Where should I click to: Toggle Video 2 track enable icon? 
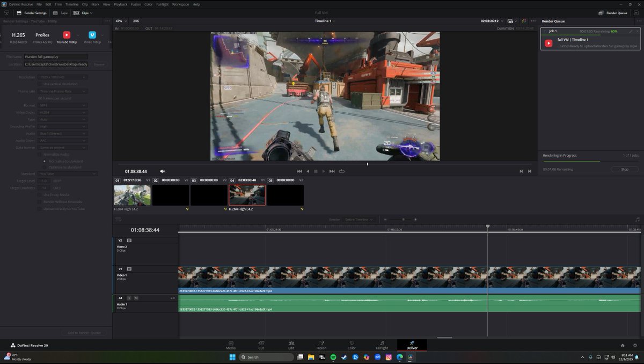point(129,241)
